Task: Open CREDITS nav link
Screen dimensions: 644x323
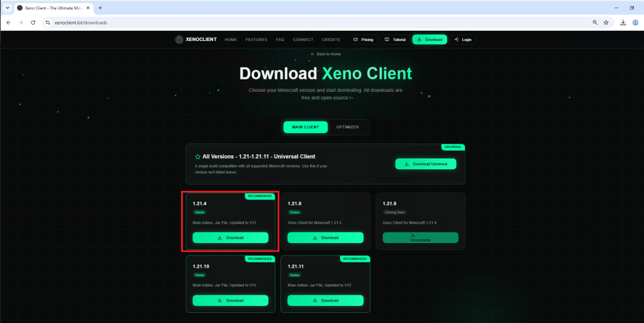Action: (x=331, y=40)
